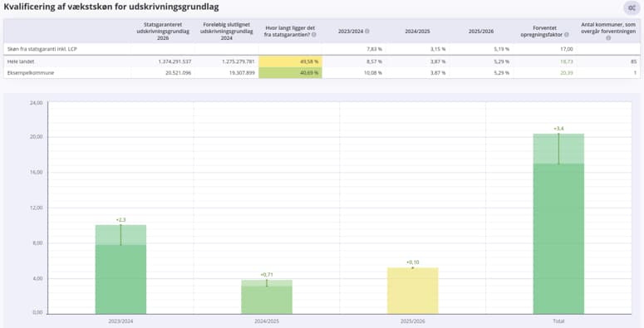This screenshot has width=644, height=328.
Task: Select the 'Eksempelkommune' row label
Action: (31, 73)
